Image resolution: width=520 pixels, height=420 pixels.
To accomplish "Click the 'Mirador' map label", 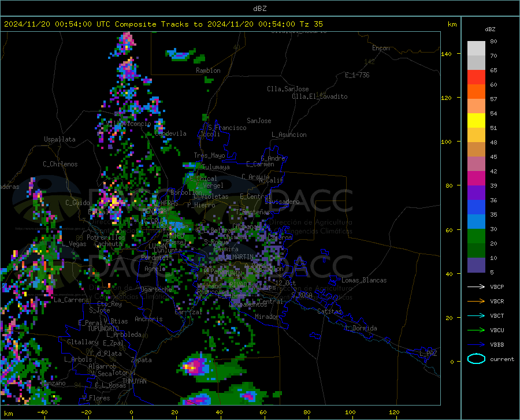I will click(x=267, y=317).
